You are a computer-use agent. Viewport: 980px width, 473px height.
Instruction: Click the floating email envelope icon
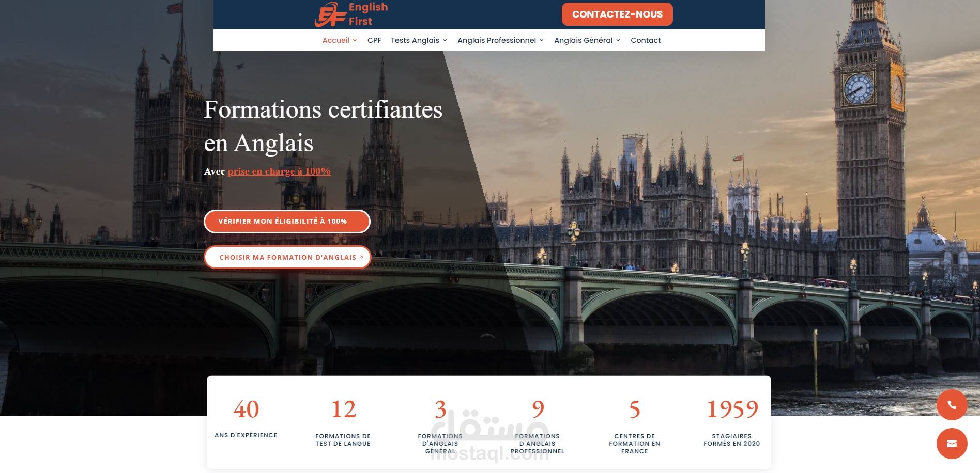(952, 444)
